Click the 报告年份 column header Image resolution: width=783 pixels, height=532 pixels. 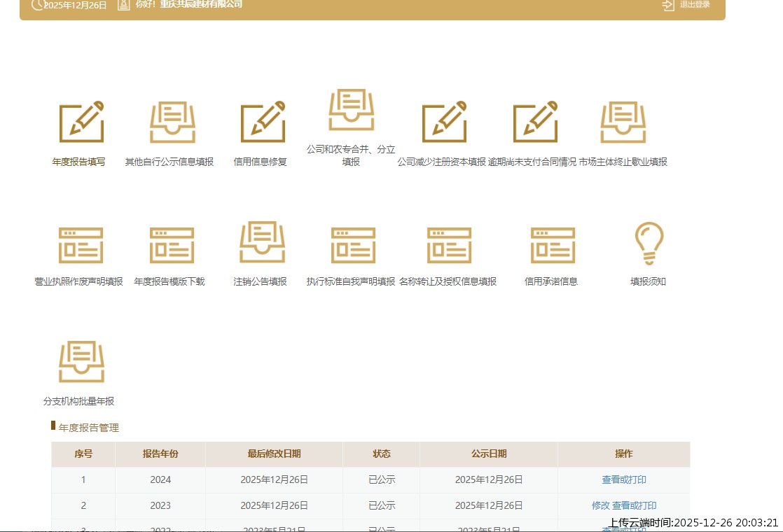point(160,454)
